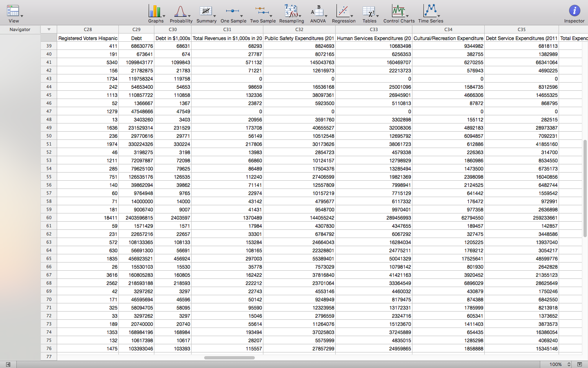Click the vertical scrollbar thumb

pyautogui.click(x=585, y=188)
